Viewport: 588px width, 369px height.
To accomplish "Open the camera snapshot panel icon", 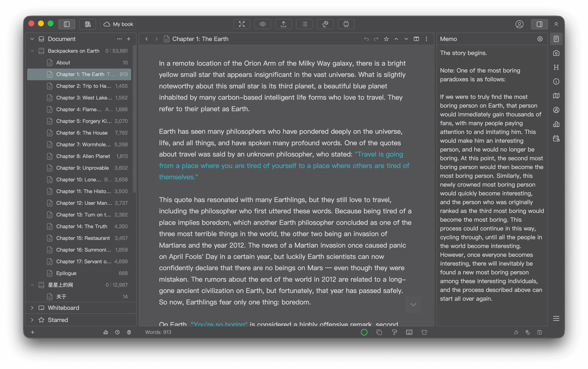I will pyautogui.click(x=556, y=53).
